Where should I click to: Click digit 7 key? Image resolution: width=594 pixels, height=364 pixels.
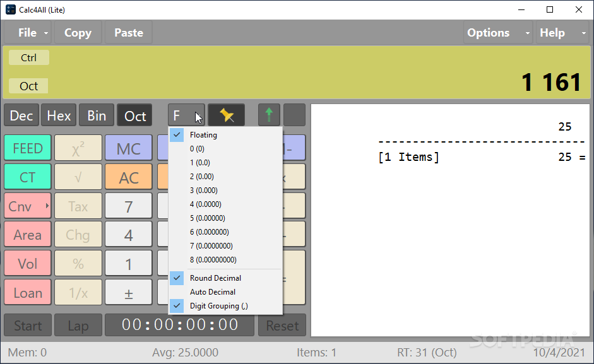click(128, 206)
